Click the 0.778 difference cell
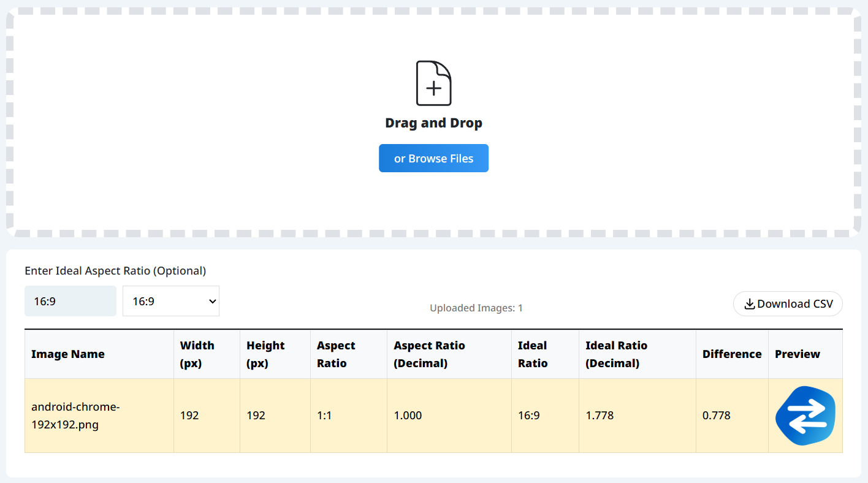The width and height of the screenshot is (868, 483). point(732,416)
